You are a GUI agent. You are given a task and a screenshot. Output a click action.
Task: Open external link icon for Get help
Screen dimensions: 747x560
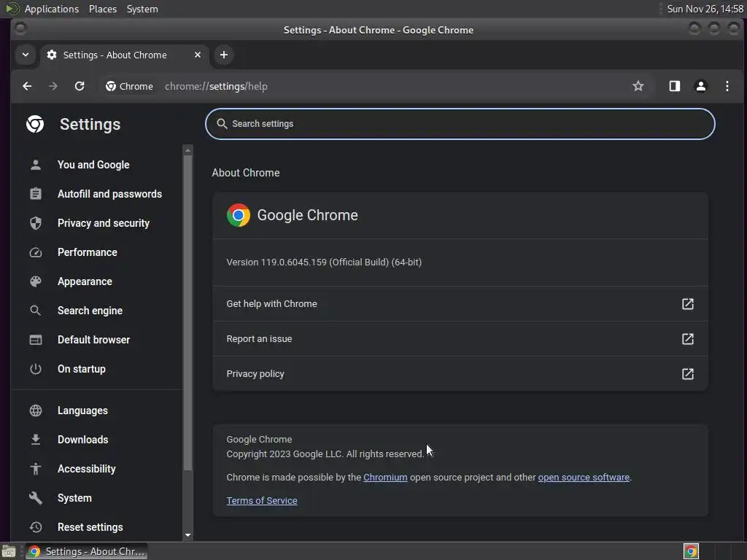(687, 304)
